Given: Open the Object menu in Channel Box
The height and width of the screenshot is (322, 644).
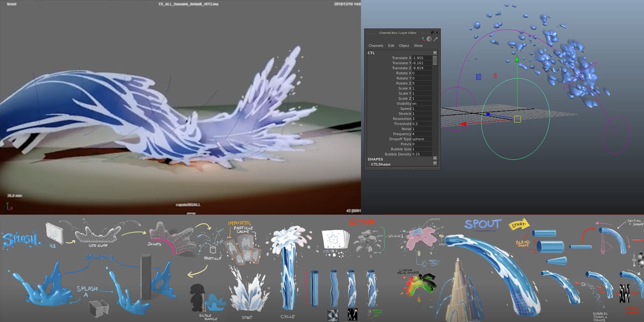Looking at the screenshot, I should (404, 45).
